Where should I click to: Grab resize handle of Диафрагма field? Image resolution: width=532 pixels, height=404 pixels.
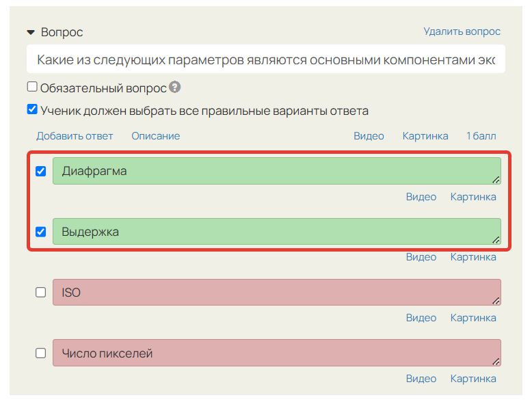click(496, 180)
